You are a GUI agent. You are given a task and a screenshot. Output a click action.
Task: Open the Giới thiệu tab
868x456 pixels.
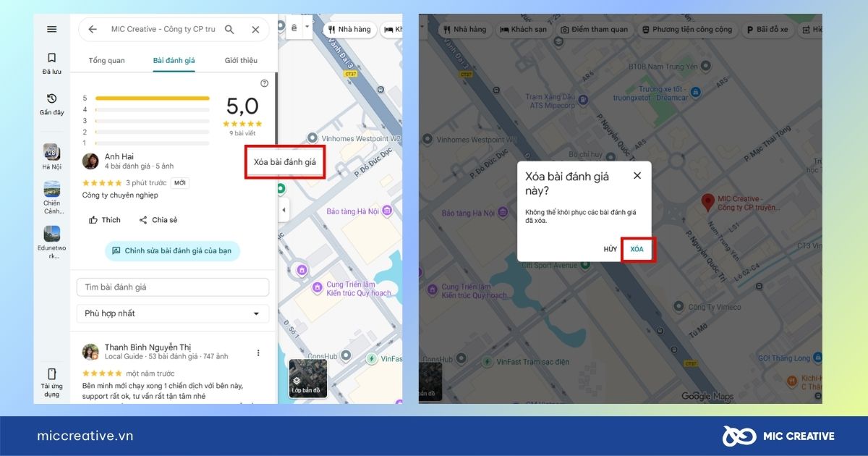(241, 60)
